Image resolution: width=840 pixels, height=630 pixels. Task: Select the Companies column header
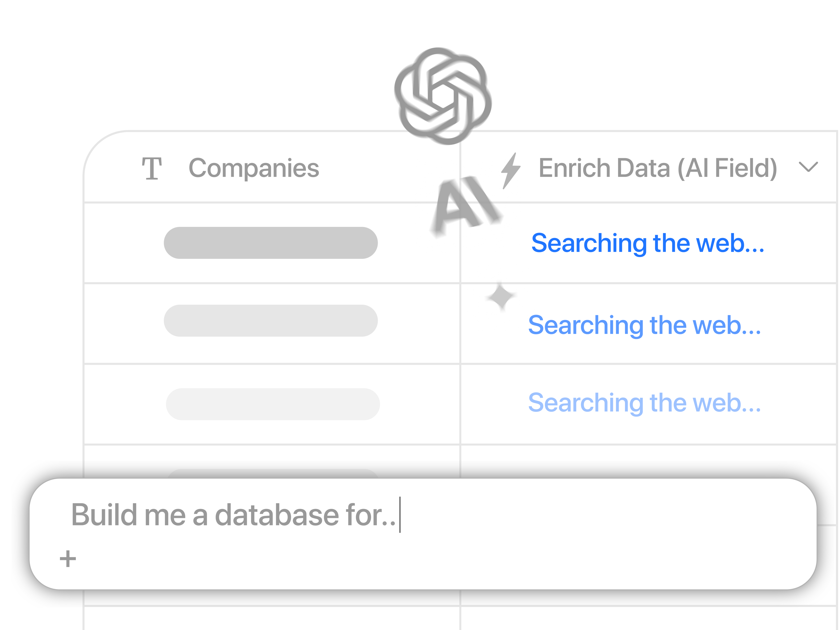click(x=254, y=168)
